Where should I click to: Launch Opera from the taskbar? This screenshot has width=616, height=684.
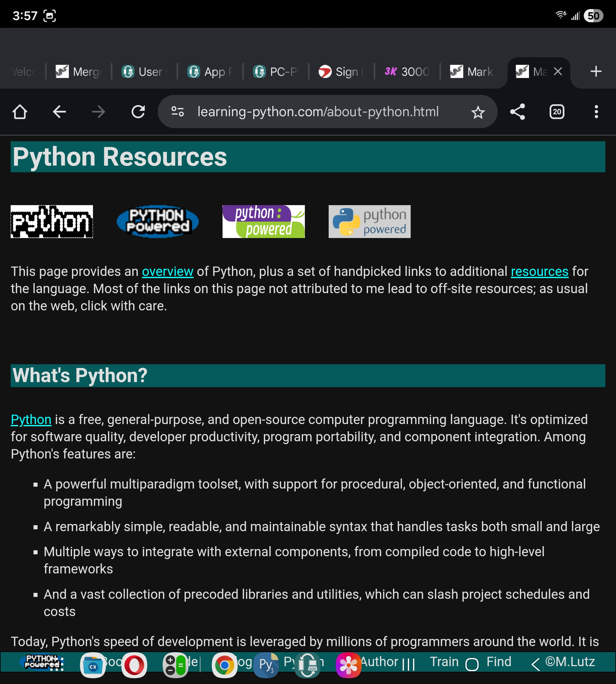[x=134, y=665]
